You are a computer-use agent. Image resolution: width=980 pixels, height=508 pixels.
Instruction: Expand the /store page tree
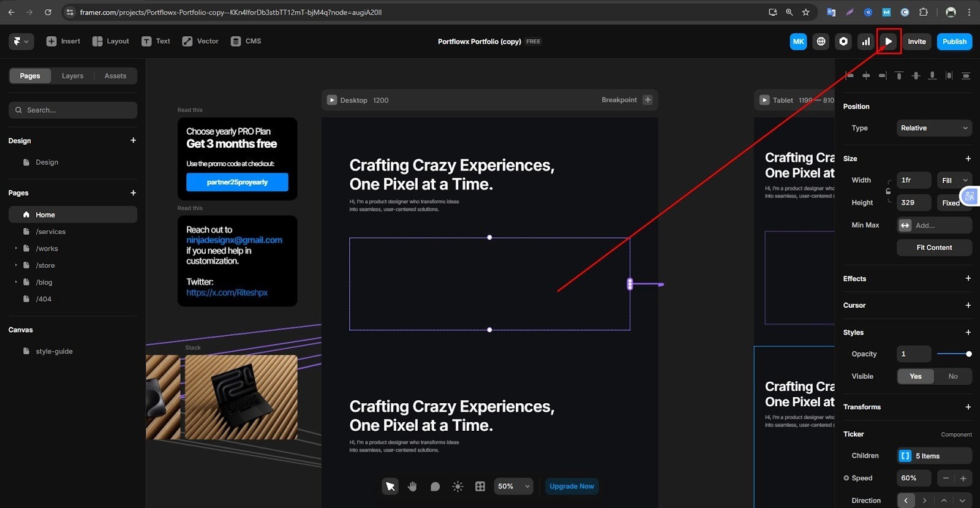16,265
